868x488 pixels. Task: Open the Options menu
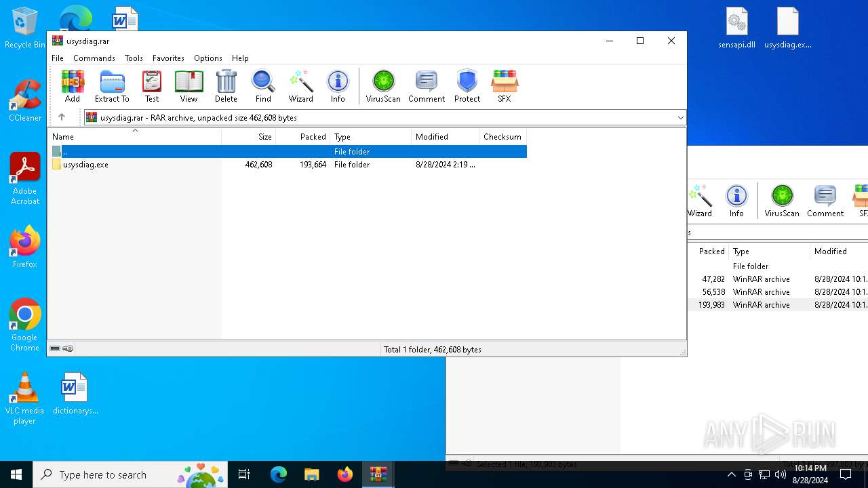coord(208,58)
